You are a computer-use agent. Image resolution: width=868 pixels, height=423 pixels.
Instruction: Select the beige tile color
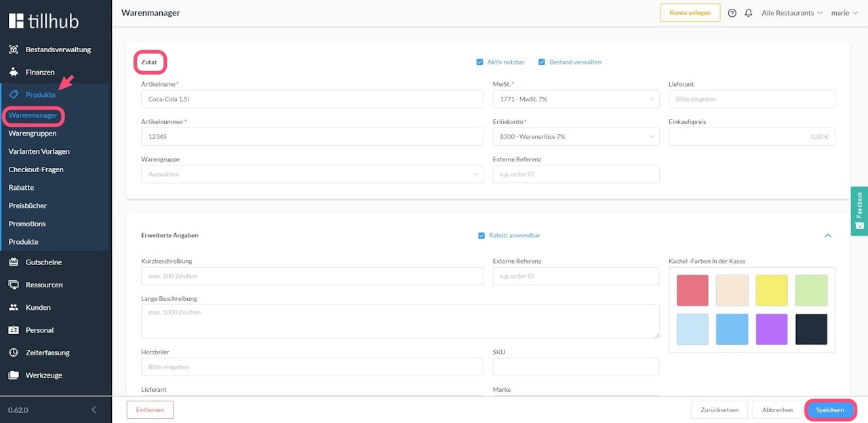click(732, 290)
